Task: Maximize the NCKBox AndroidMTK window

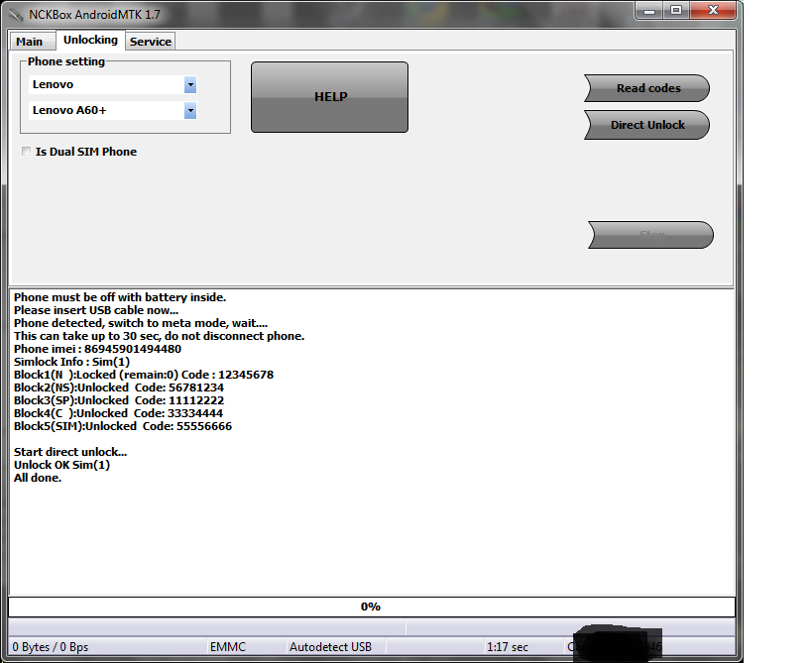Action: pyautogui.click(x=676, y=10)
